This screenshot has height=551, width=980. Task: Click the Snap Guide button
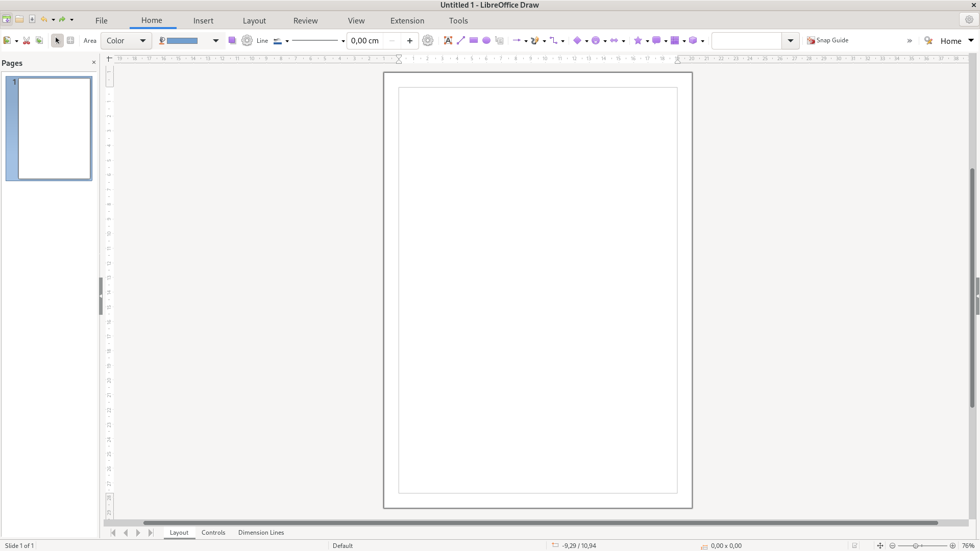tap(827, 40)
